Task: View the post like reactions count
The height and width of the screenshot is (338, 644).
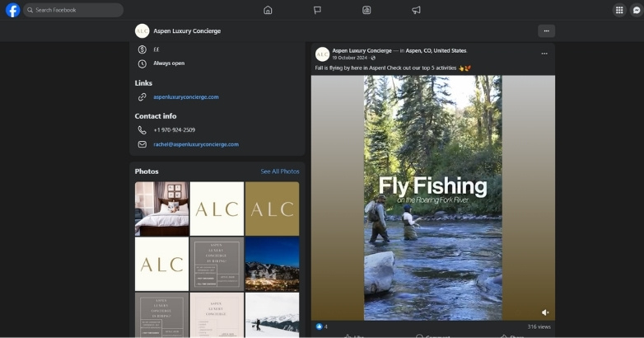Action: [x=322, y=326]
